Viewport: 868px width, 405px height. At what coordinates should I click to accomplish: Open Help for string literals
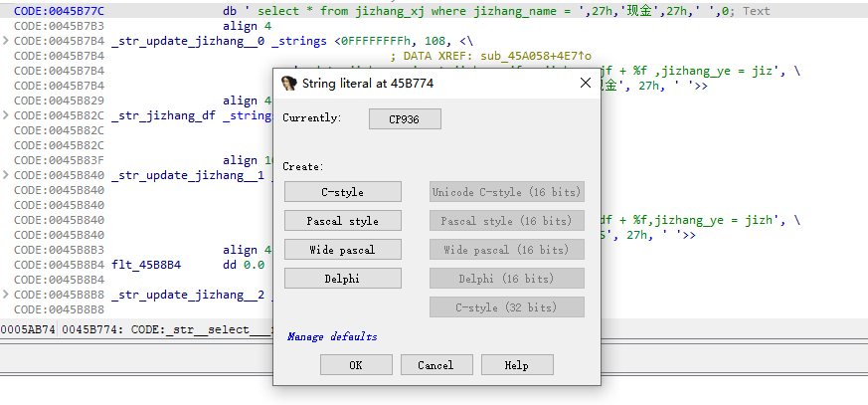tap(517, 365)
